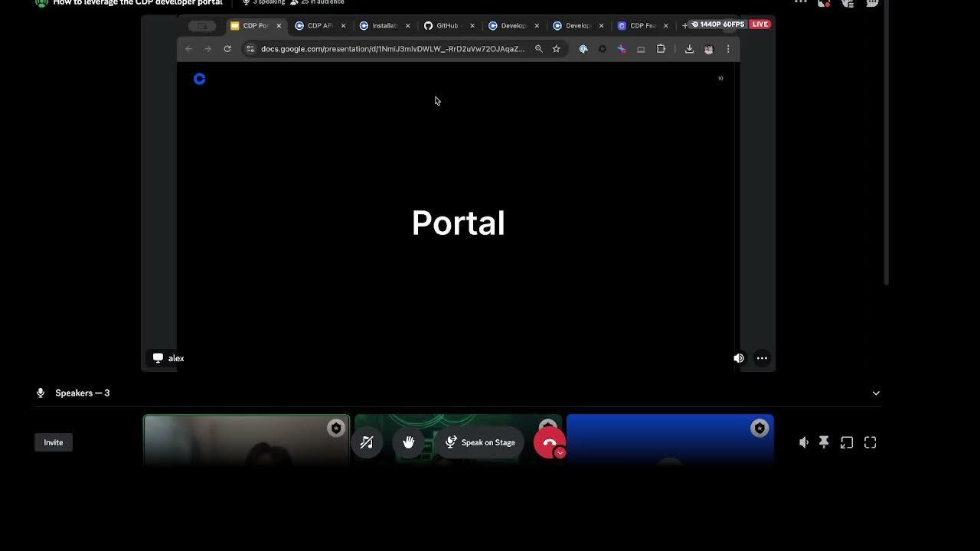Screen dimensions: 980x551
Task: Disable your camera preview
Action: pos(367,442)
